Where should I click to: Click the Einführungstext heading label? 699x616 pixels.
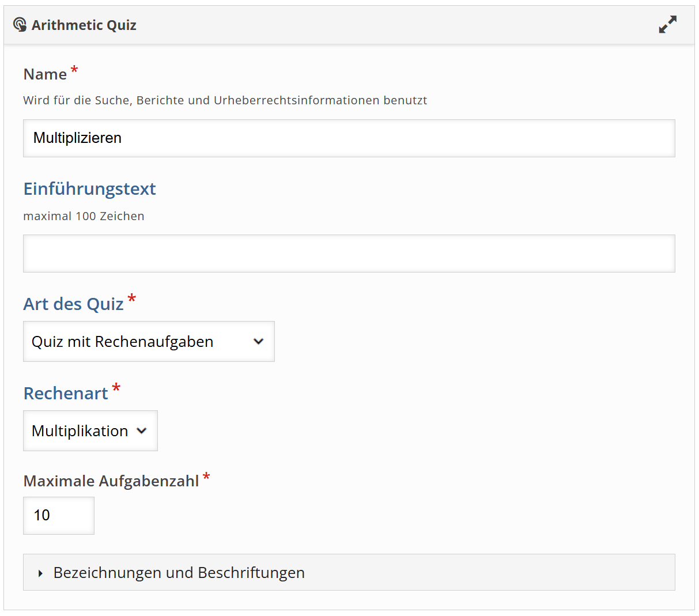[89, 189]
